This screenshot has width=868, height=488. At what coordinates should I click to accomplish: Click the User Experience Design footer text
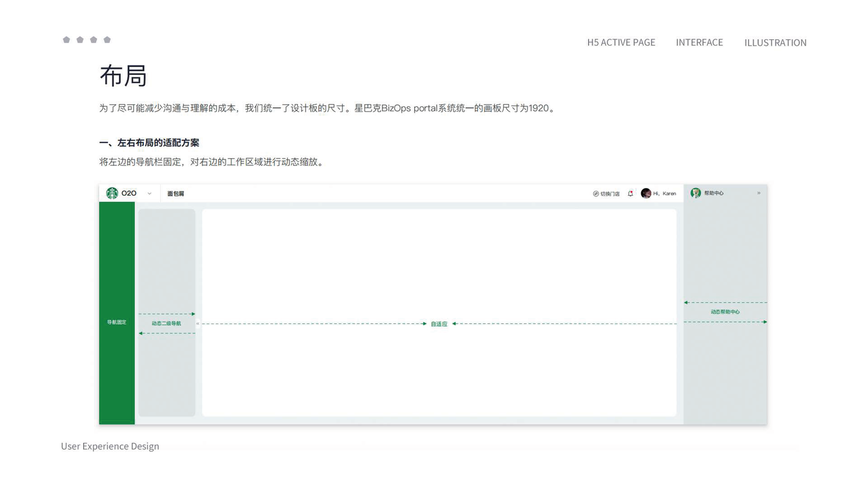pyautogui.click(x=110, y=446)
